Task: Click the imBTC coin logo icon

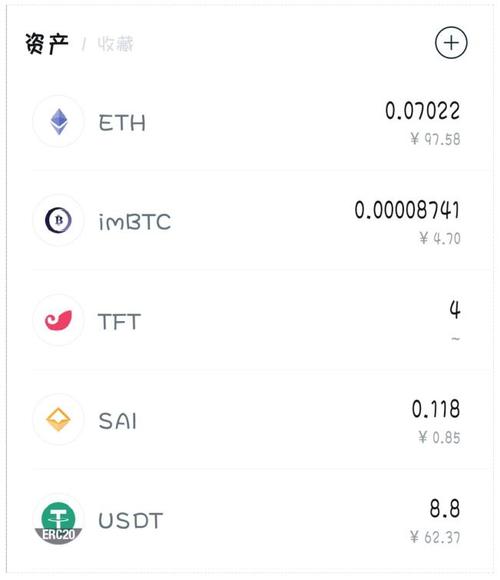Action: [x=58, y=220]
